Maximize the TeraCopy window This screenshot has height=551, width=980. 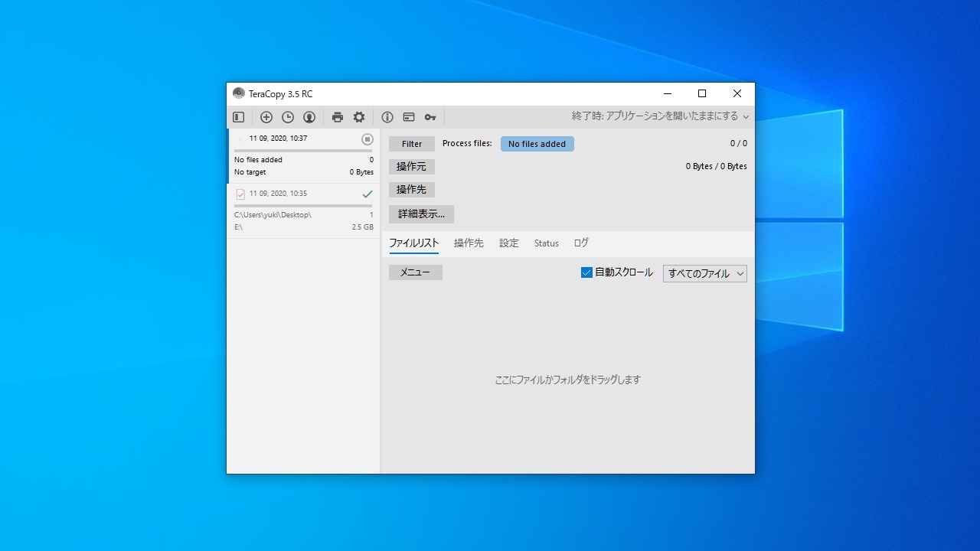[702, 93]
